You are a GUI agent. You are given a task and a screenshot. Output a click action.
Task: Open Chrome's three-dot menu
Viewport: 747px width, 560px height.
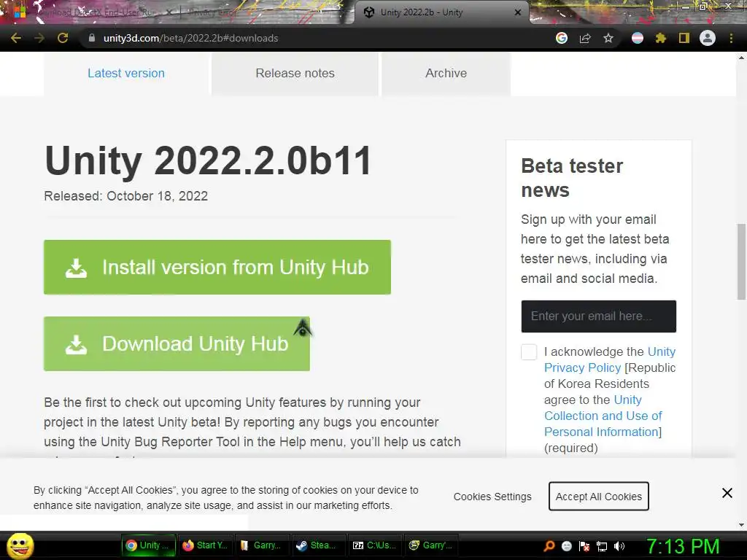(731, 38)
